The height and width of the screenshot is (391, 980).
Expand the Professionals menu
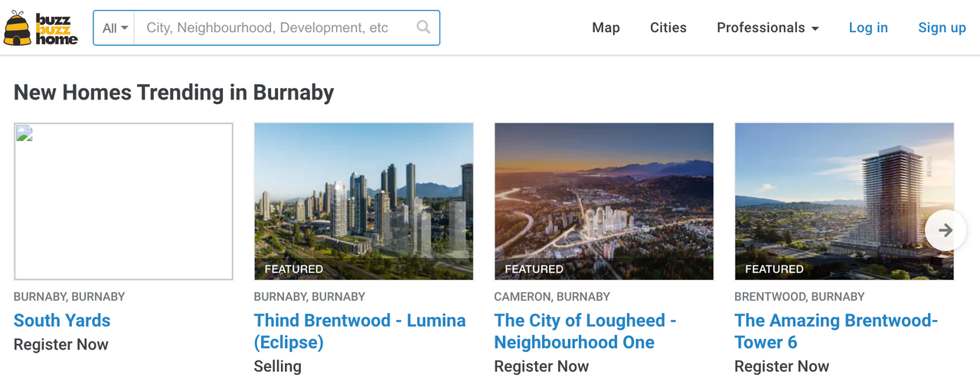click(x=768, y=28)
